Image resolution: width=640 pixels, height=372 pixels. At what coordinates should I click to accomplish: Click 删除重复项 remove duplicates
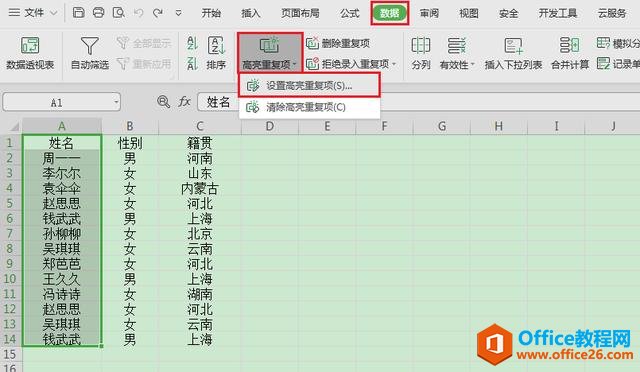pyautogui.click(x=338, y=43)
